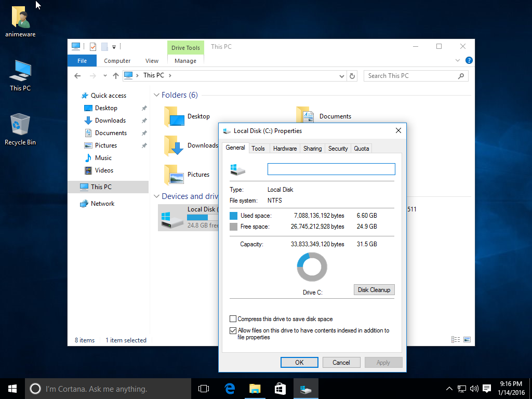Open the Windows Store from the taskbar
This screenshot has width=532, height=399.
coord(280,388)
